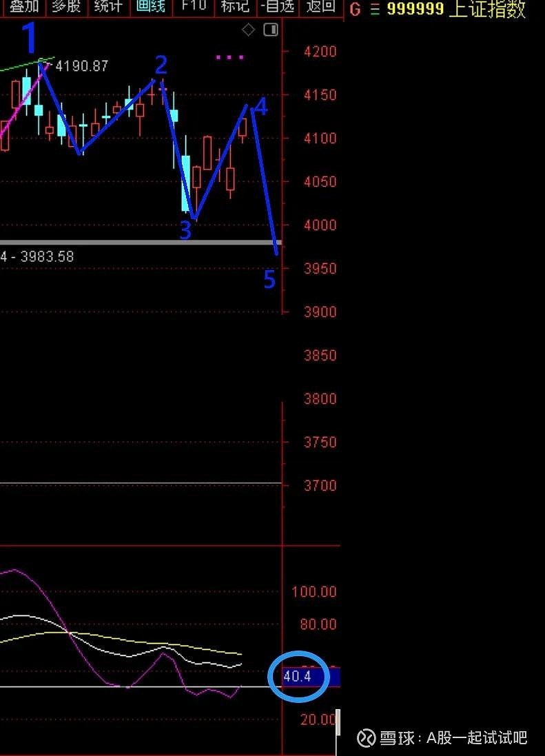Click the 3800 price axis label
Viewport: 545px width, 756px height.
click(320, 399)
